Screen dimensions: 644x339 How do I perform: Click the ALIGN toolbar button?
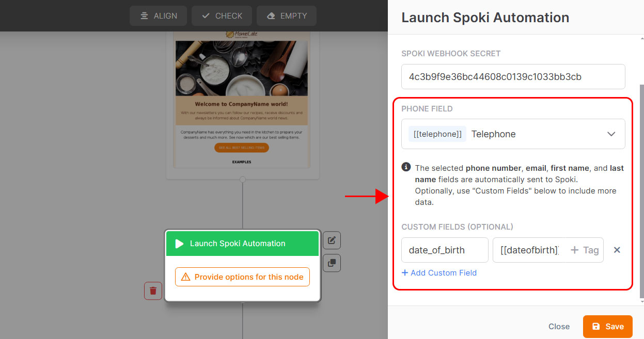click(x=159, y=16)
